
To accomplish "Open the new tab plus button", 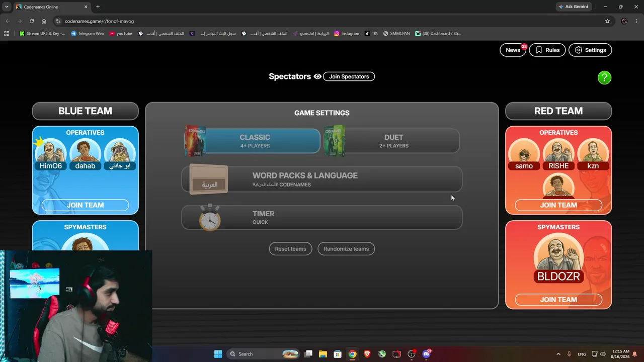I will (98, 7).
